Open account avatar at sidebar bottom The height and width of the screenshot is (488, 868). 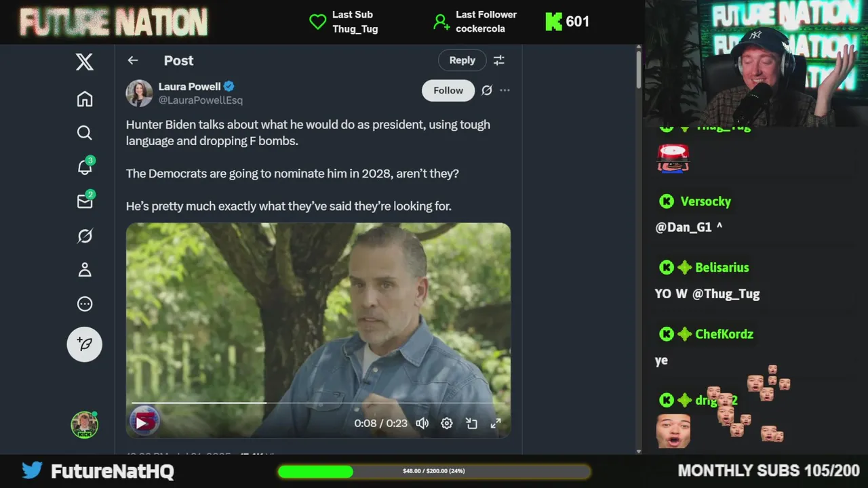pos(84,425)
